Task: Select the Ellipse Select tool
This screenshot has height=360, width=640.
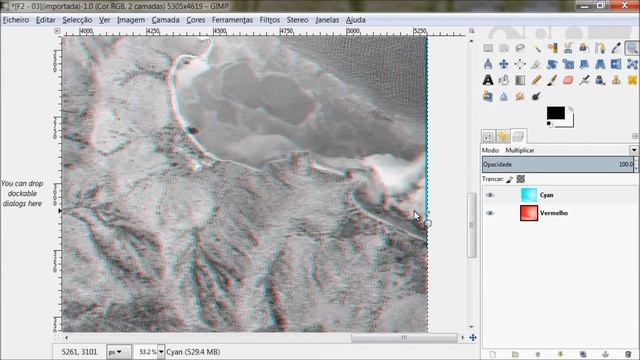Action: click(504, 48)
